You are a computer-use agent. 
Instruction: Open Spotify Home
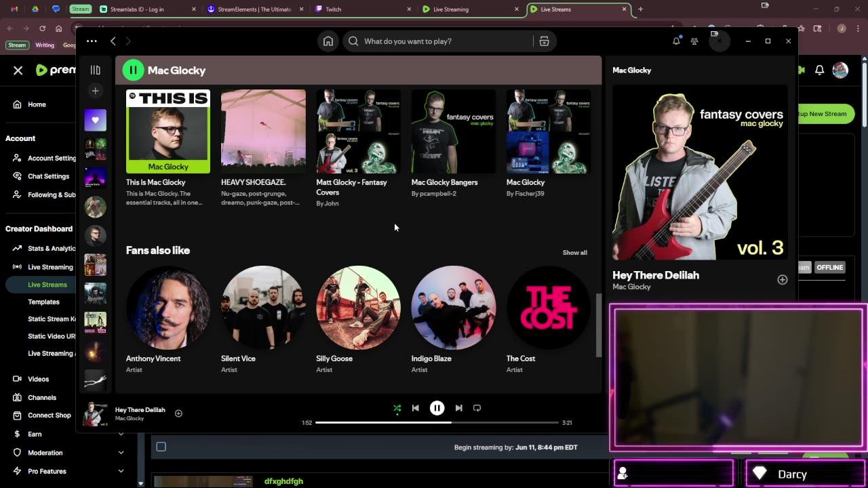point(328,41)
